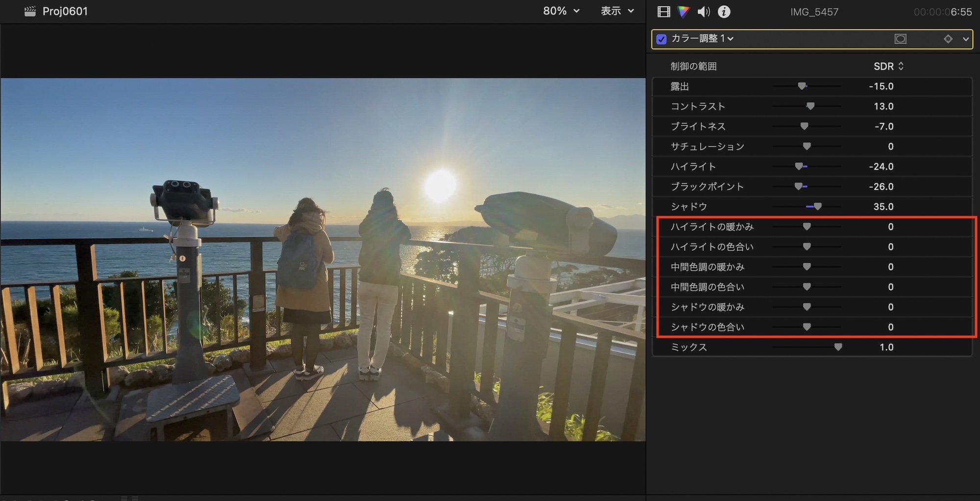Disable the カラー調整 1 checkbox
Image resolution: width=980 pixels, height=501 pixels.
pos(661,39)
